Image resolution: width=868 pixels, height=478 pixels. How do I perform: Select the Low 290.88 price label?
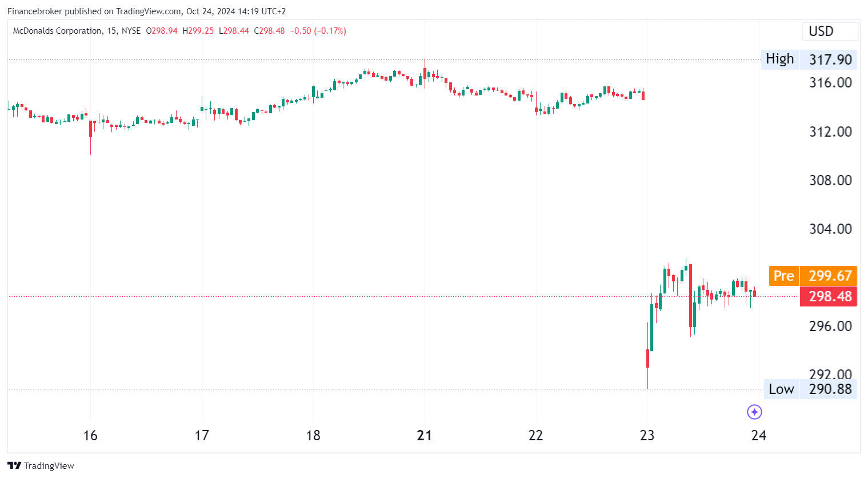click(810, 389)
